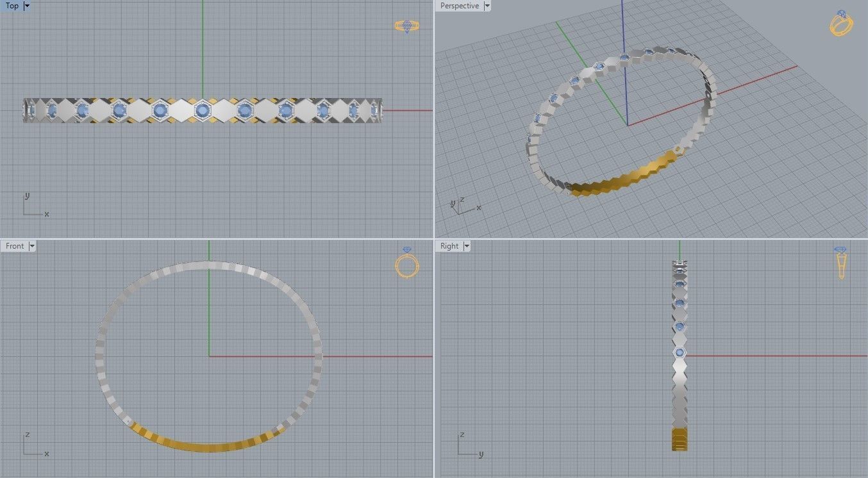Open the Front viewport dropdown arrow

(x=32, y=246)
